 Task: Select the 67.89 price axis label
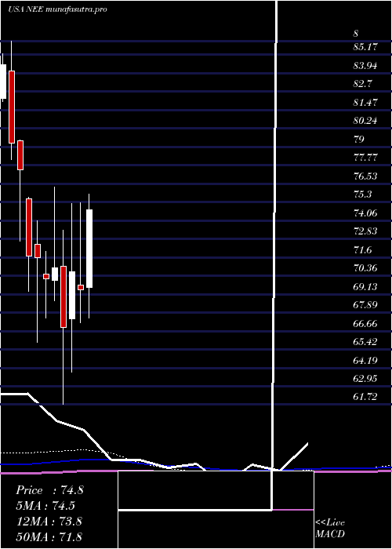click(x=365, y=305)
